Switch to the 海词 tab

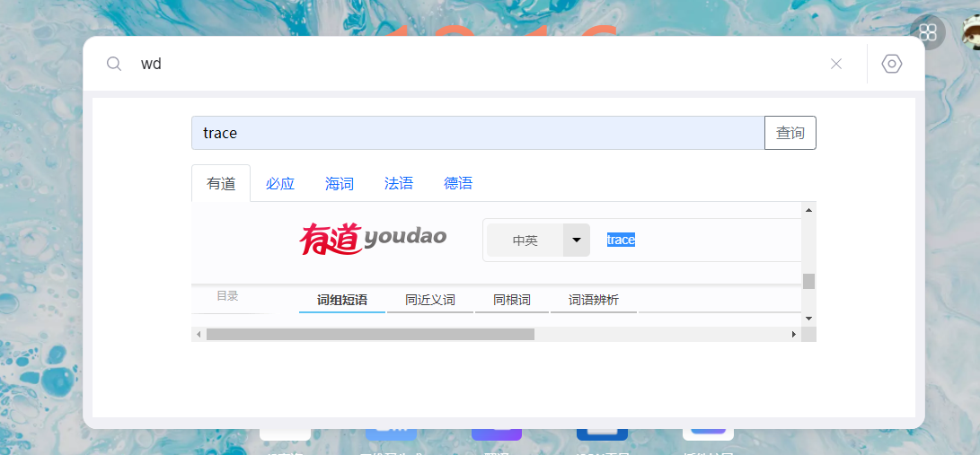pyautogui.click(x=340, y=183)
